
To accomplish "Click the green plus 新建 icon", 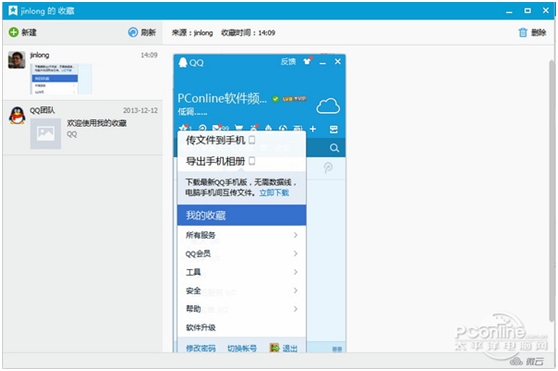I will click(x=14, y=32).
